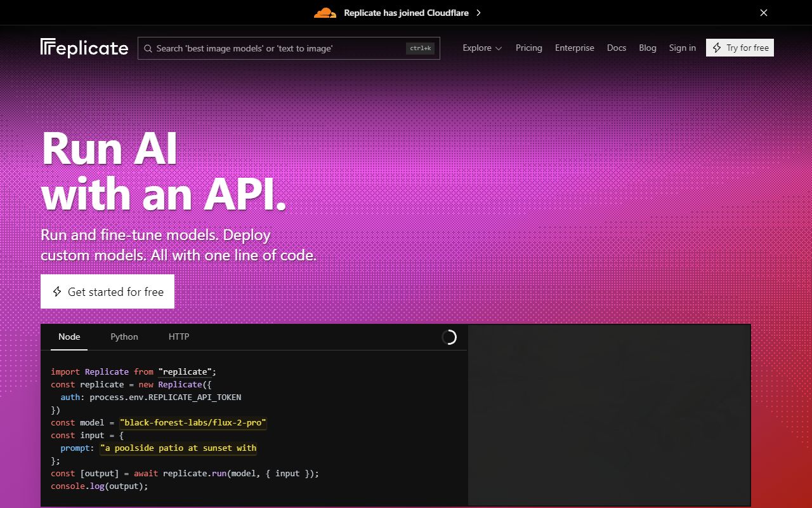Open the Pricing page
This screenshot has width=812, height=508.
528,48
